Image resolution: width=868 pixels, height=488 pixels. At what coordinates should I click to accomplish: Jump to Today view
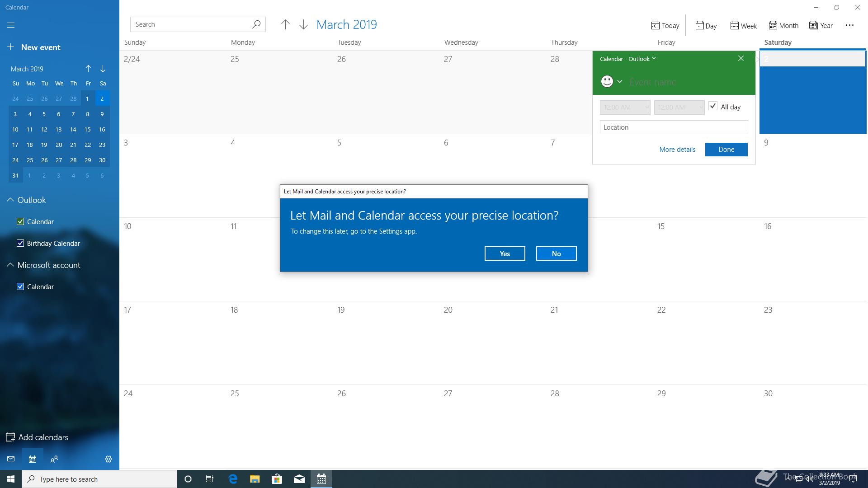coord(665,26)
